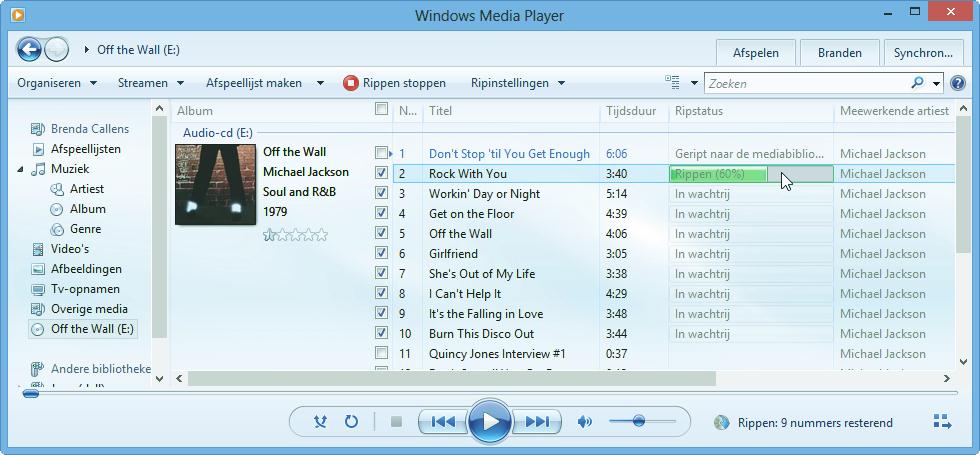Switch to the Branden tab
The width and height of the screenshot is (980, 455).
pos(839,53)
